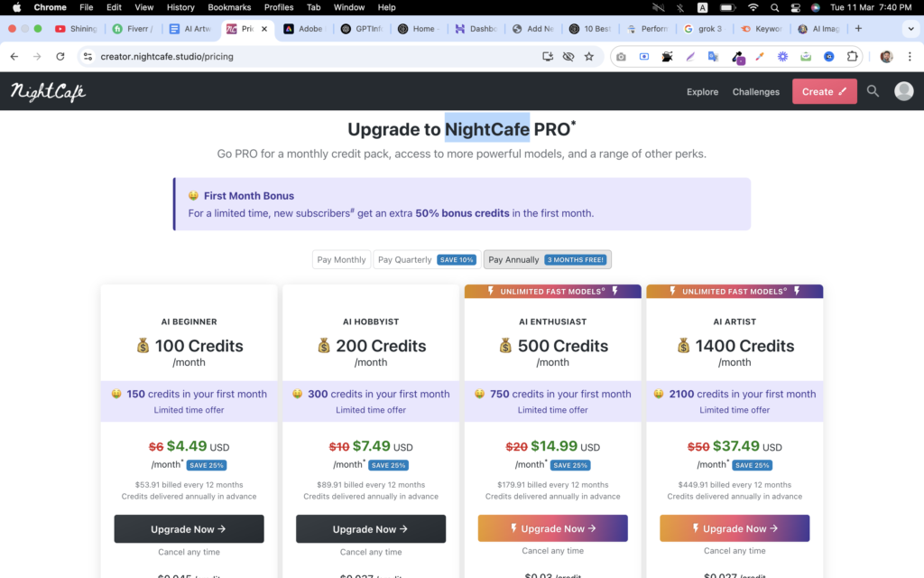Open the Explore page link
The height and width of the screenshot is (578, 924).
pos(702,92)
